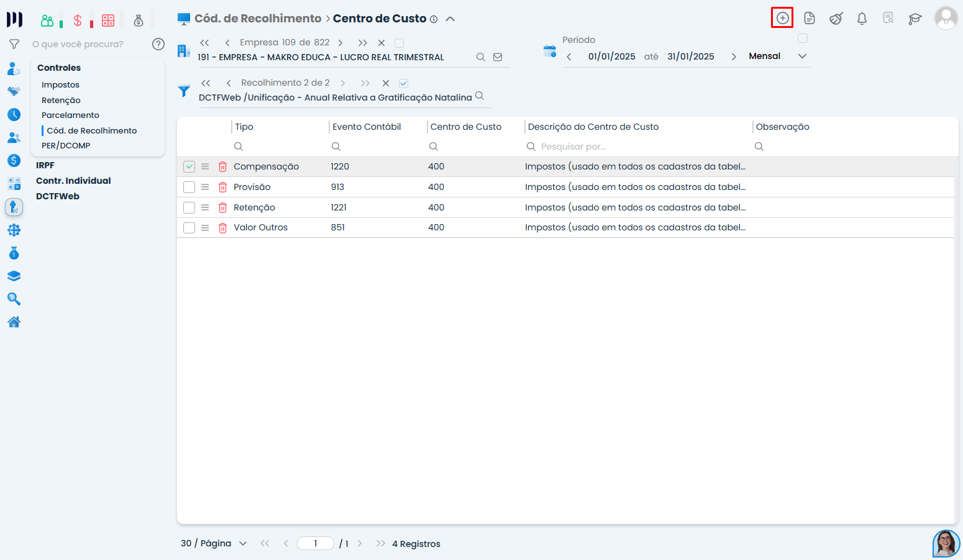Check the Provisão row checkbox
Viewport: 963px width, 560px height.
[x=189, y=187]
